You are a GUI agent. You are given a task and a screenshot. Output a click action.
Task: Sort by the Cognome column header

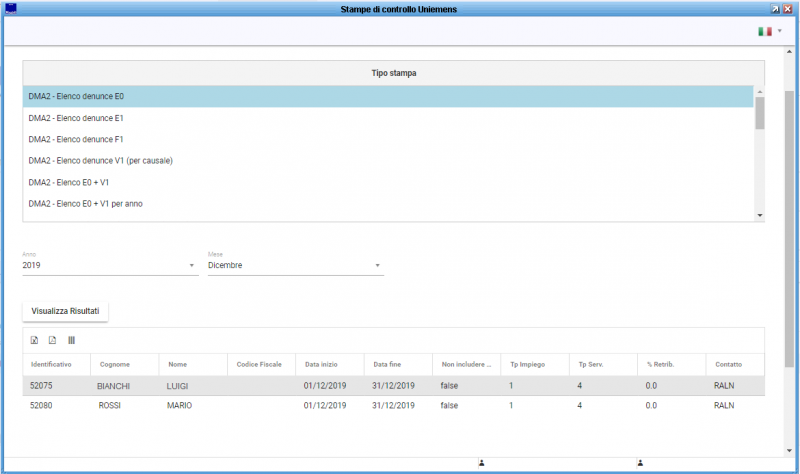pyautogui.click(x=115, y=364)
